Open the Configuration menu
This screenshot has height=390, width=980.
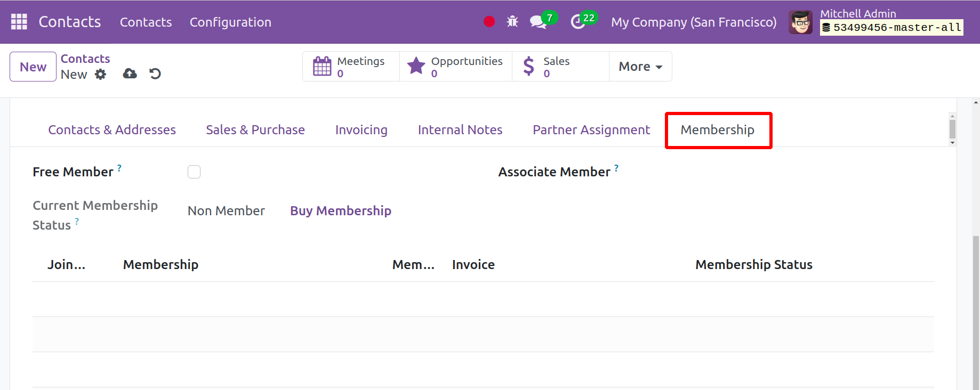(x=230, y=22)
